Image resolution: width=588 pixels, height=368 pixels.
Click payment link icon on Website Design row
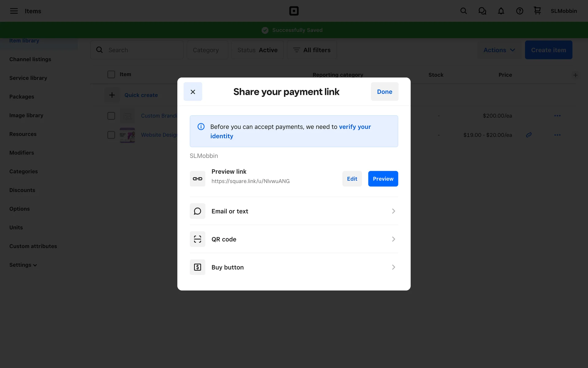tap(529, 135)
